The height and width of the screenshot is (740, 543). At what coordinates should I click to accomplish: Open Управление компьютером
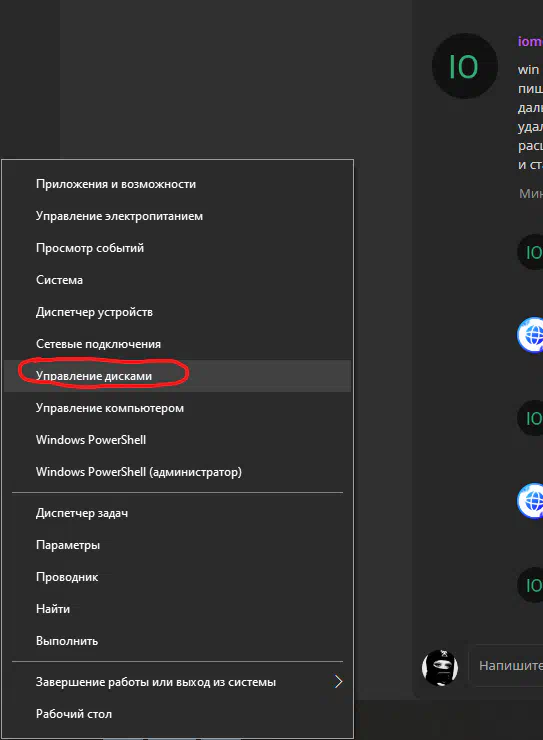point(177,408)
